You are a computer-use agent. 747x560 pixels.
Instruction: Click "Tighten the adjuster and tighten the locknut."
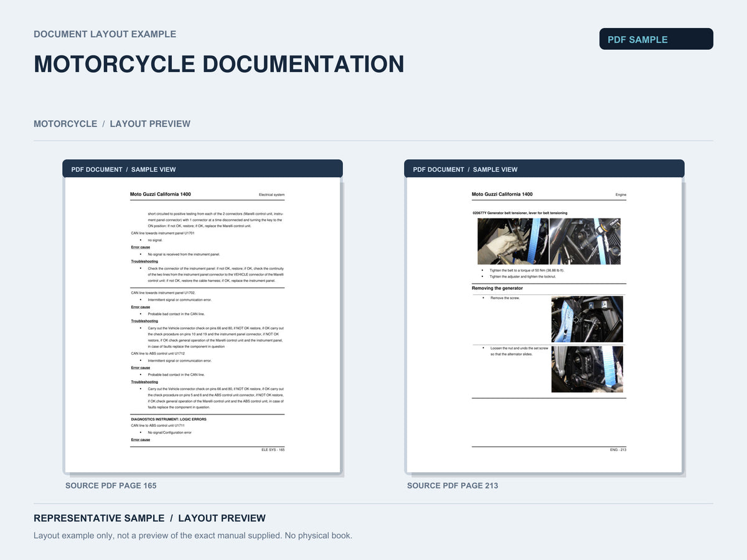[x=523, y=276]
